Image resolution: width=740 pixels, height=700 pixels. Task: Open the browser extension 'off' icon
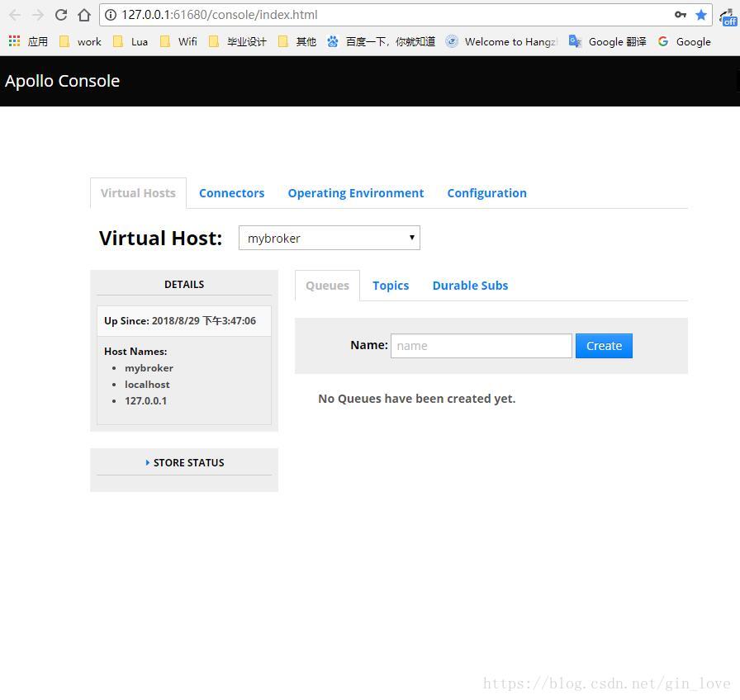coord(728,17)
